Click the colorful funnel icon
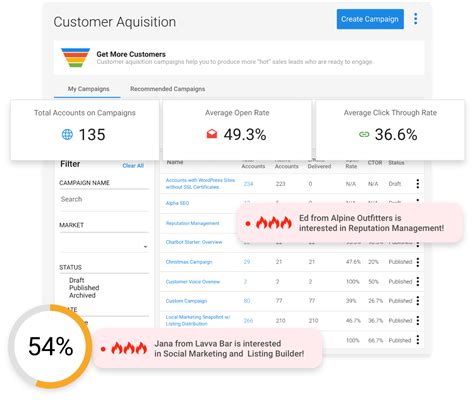 [75, 57]
